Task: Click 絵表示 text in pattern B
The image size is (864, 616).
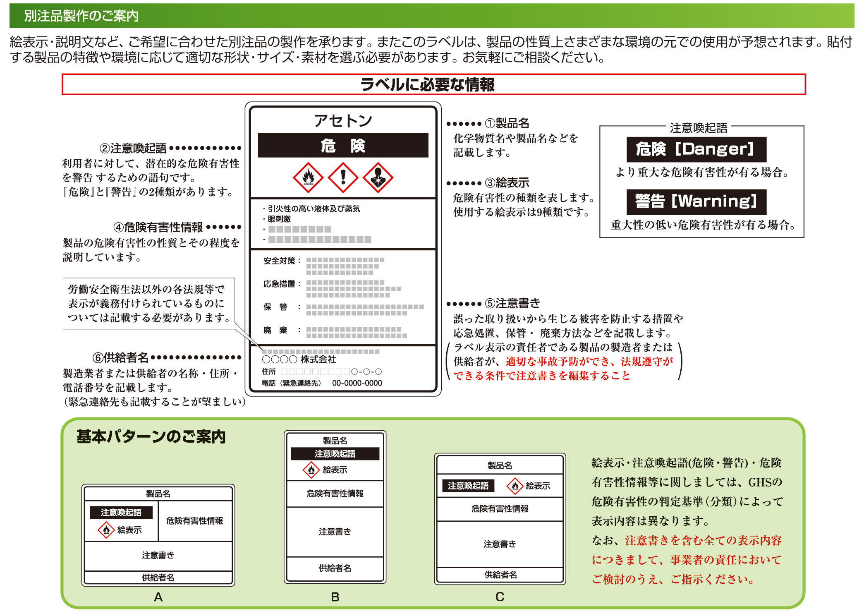Action: [x=335, y=470]
